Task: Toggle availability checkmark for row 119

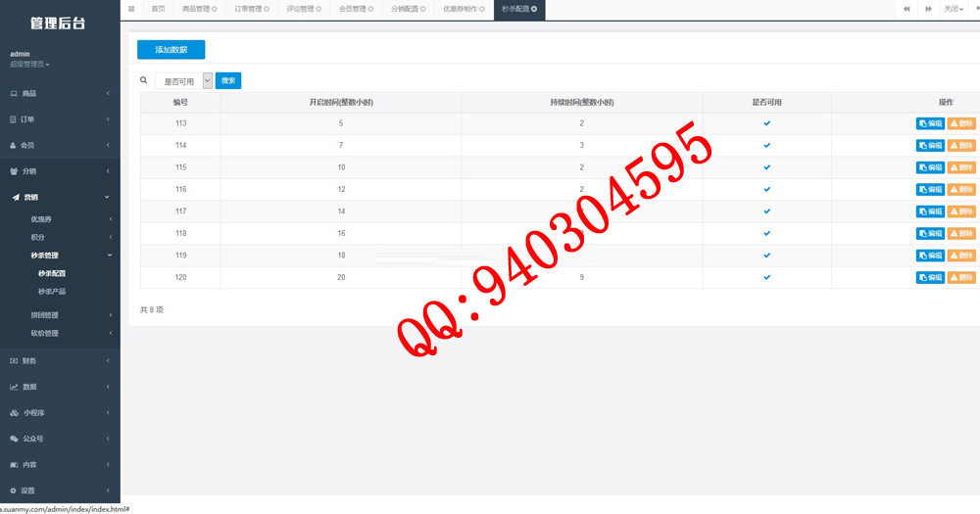Action: coord(767,256)
